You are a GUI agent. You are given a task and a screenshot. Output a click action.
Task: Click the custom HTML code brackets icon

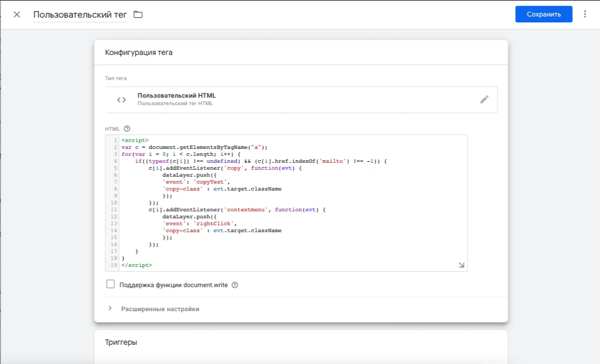click(x=122, y=100)
